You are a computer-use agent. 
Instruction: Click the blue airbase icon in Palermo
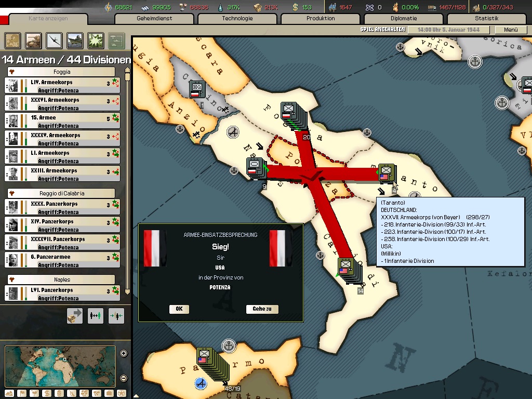tap(201, 383)
